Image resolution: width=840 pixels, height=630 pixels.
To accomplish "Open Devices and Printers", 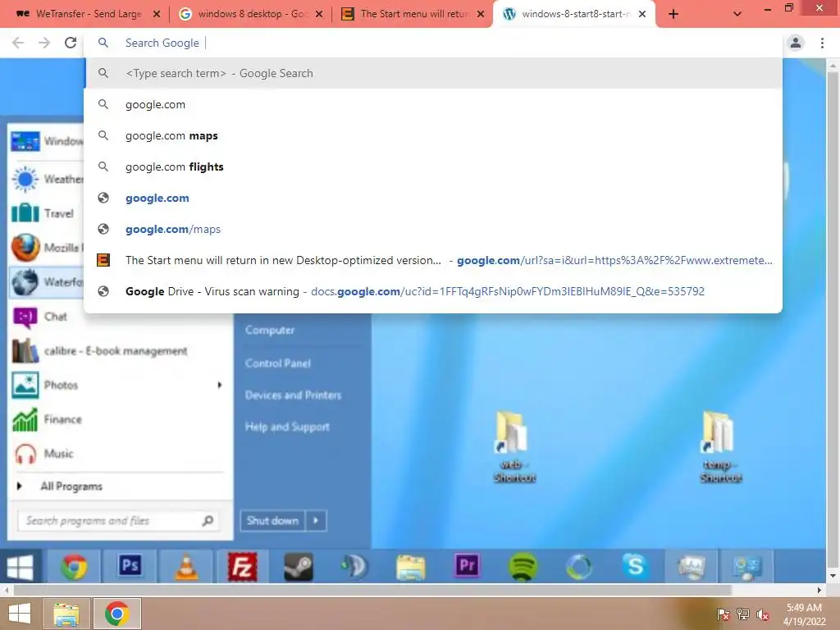I will click(293, 395).
